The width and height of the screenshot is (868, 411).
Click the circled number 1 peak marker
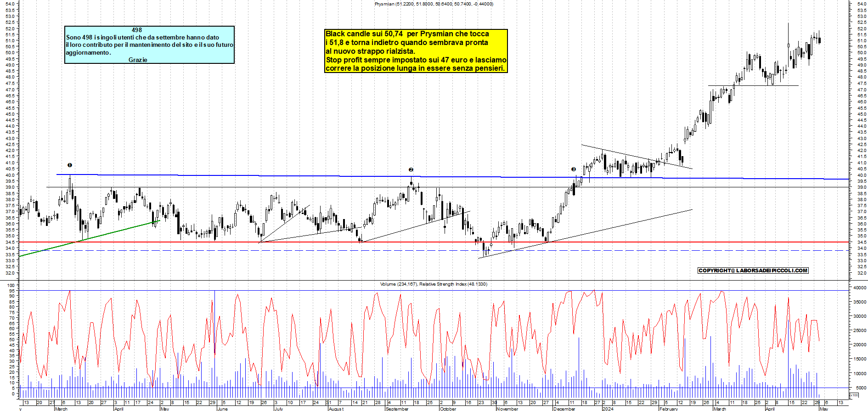click(x=70, y=165)
